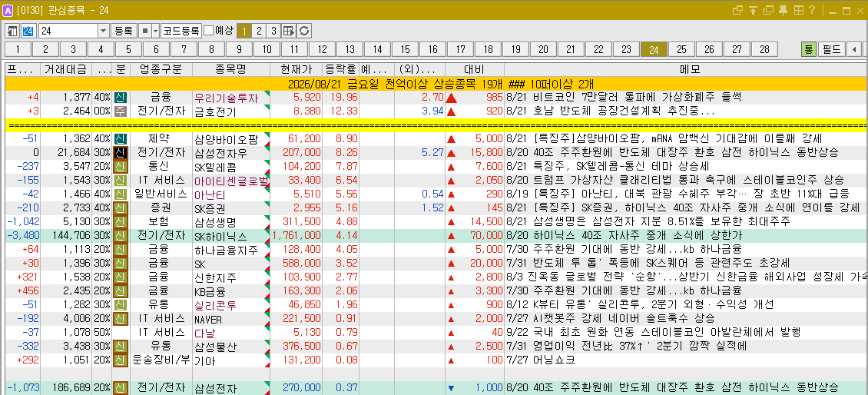This screenshot has height=395, width=868.
Task: Sort by the 거래대금 column header
Action: tap(65, 69)
